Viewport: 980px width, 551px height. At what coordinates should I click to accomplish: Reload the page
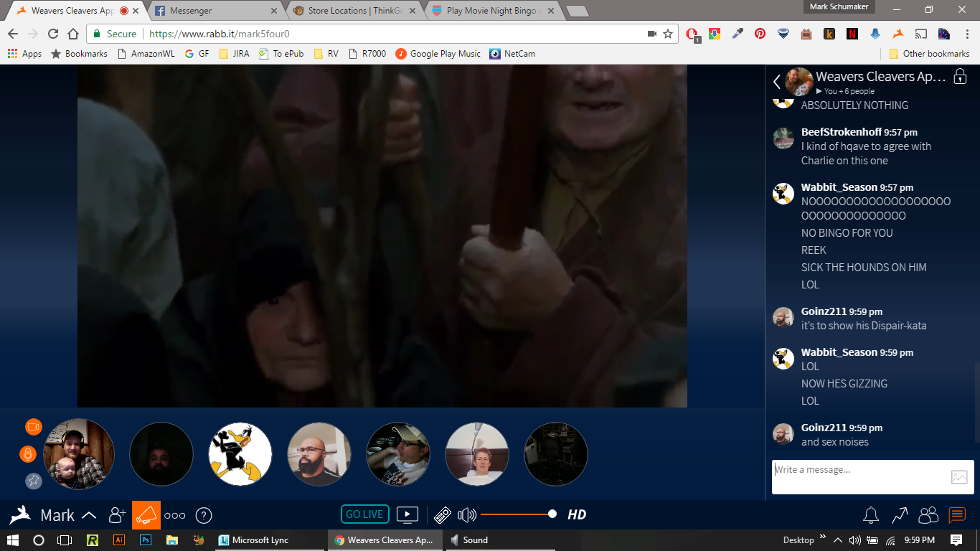[53, 34]
